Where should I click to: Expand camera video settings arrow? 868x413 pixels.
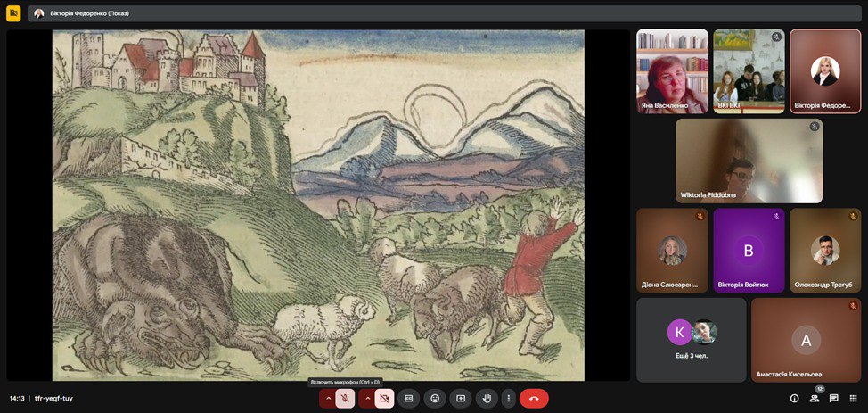point(367,399)
